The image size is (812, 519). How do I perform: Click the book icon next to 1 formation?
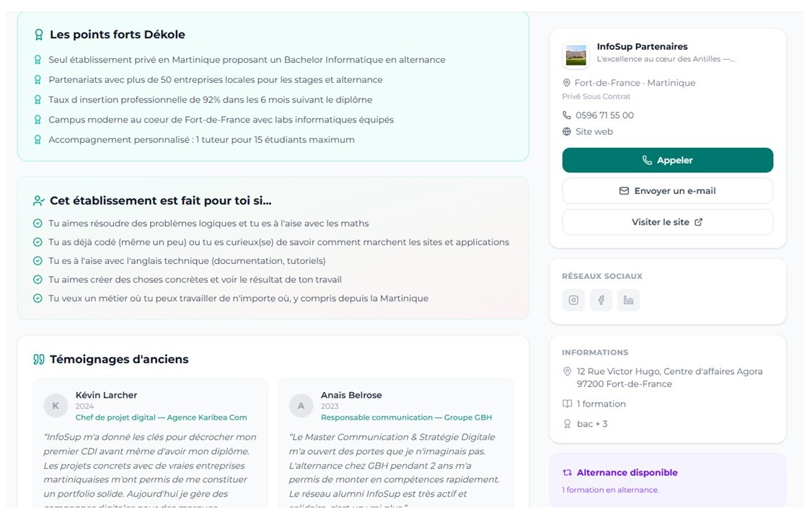567,404
